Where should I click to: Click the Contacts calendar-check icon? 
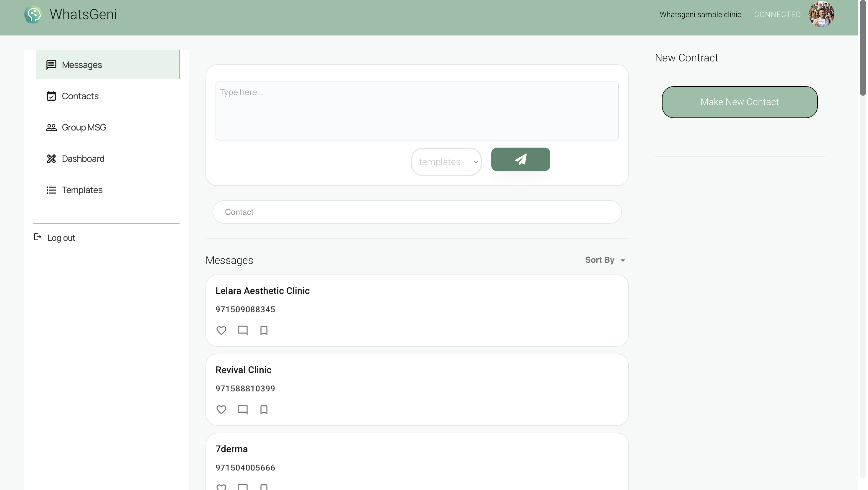point(51,96)
